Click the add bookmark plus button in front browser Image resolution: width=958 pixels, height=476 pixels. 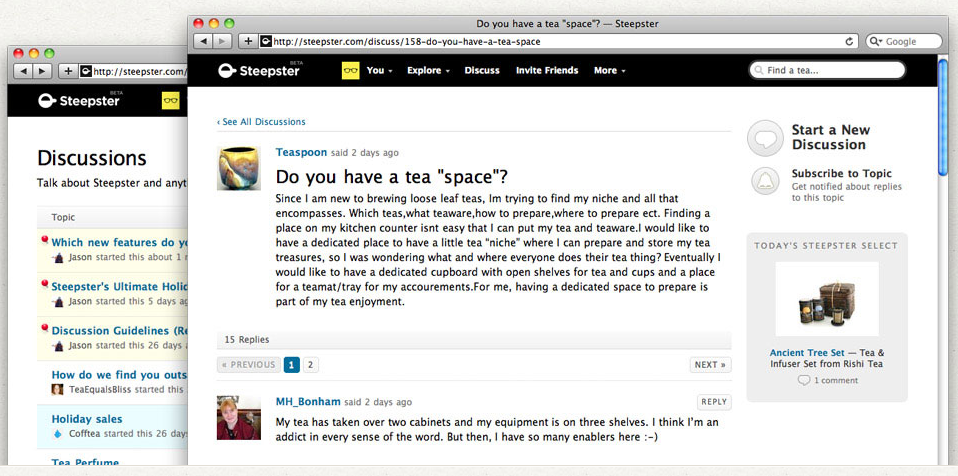pyautogui.click(x=247, y=42)
